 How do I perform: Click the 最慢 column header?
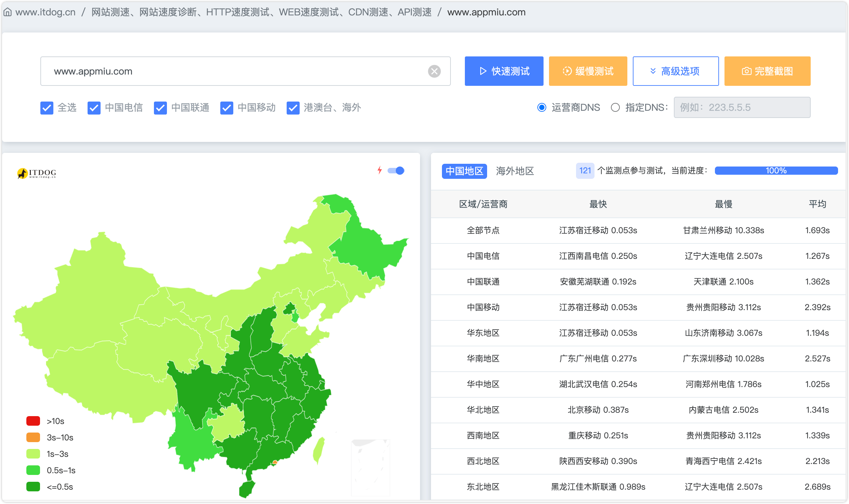click(723, 204)
